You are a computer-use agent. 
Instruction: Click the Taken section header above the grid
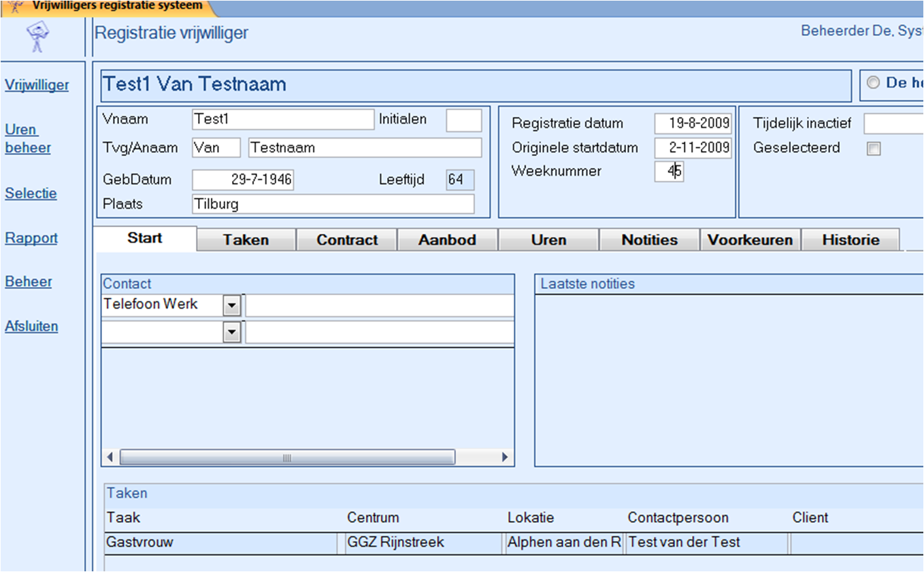click(514, 494)
